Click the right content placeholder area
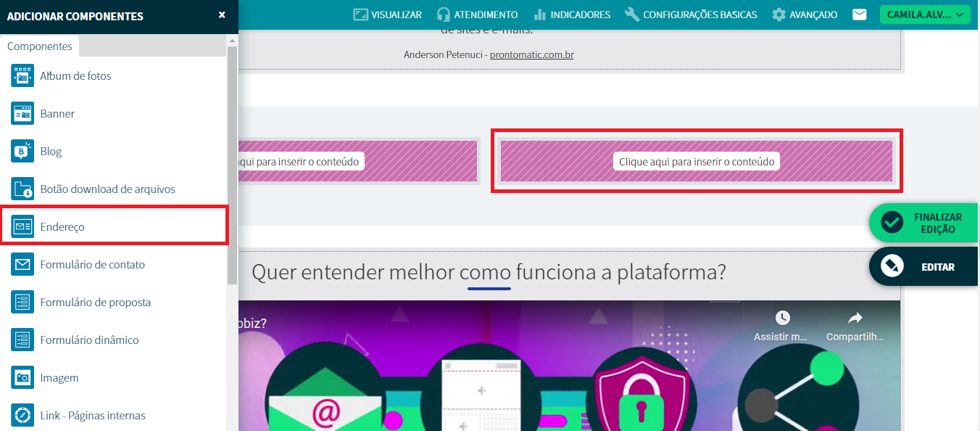 [x=697, y=161]
